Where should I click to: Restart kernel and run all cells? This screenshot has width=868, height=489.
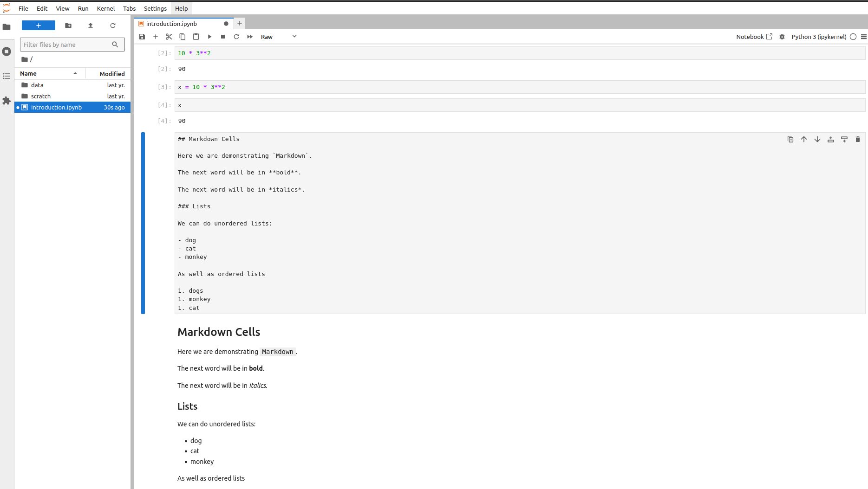coord(250,37)
